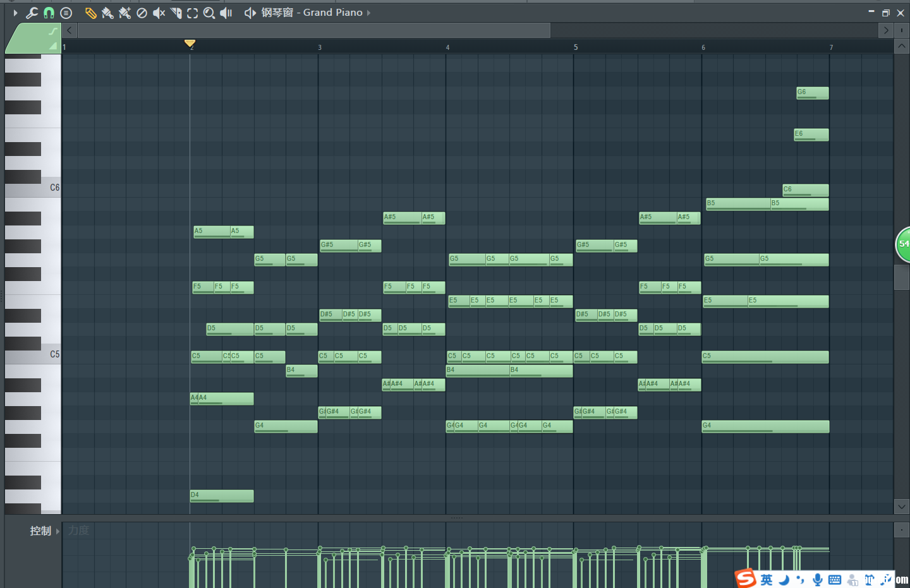
Task: Click the Sogou input method S logo
Action: point(746,578)
